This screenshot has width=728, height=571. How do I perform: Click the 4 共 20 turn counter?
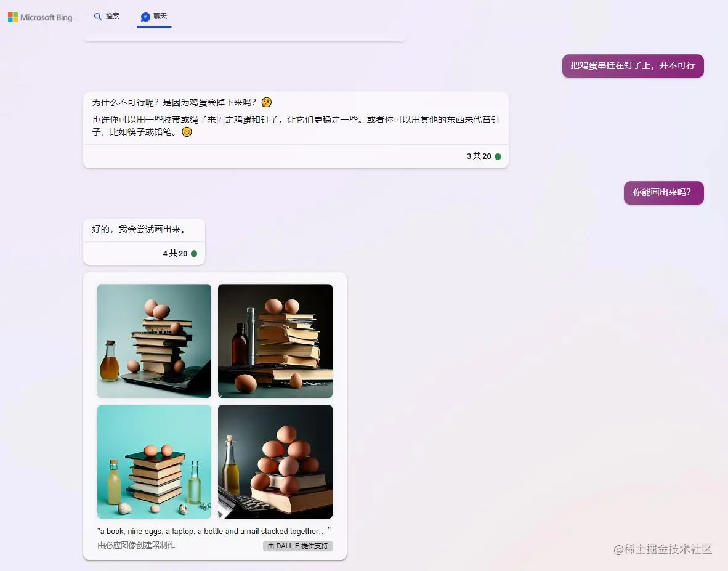pyautogui.click(x=180, y=253)
